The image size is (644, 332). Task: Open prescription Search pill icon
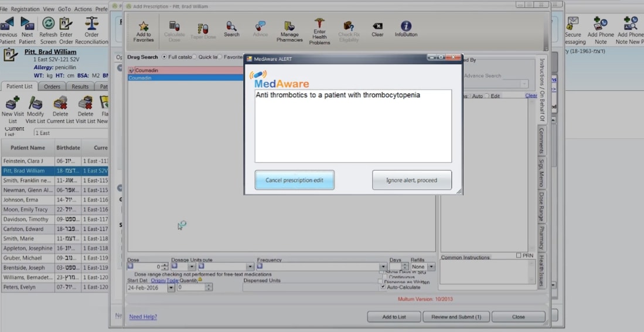[x=231, y=26]
